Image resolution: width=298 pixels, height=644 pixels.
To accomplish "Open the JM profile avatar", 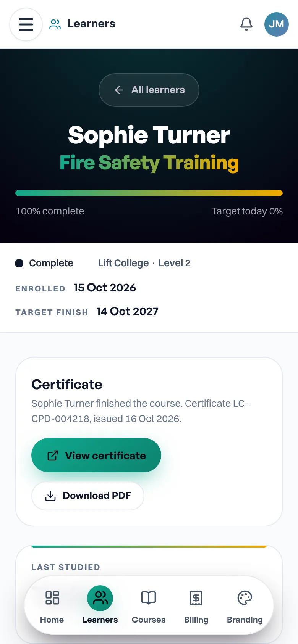I will point(277,24).
